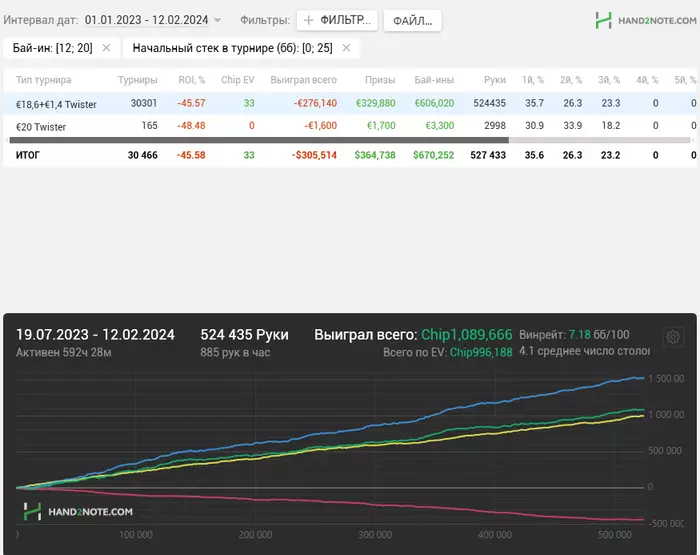Click tournaments count 30301
This screenshot has height=555, width=700.
[144, 103]
